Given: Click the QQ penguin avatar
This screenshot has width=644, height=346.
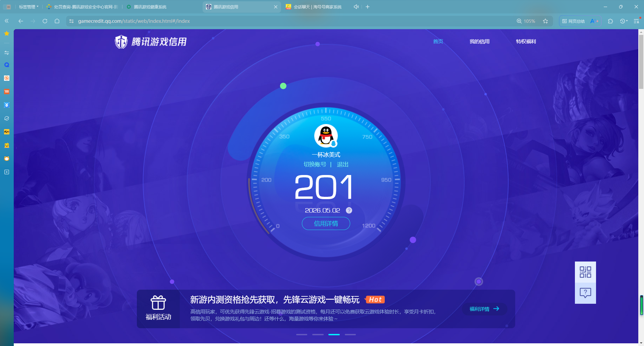Looking at the screenshot, I should pos(326,136).
